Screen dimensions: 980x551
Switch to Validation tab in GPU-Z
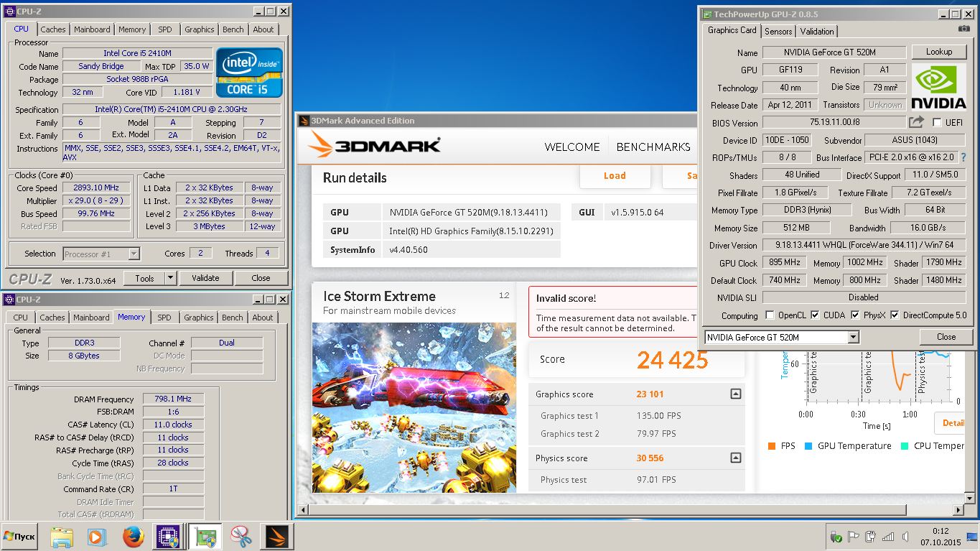pyautogui.click(x=817, y=32)
